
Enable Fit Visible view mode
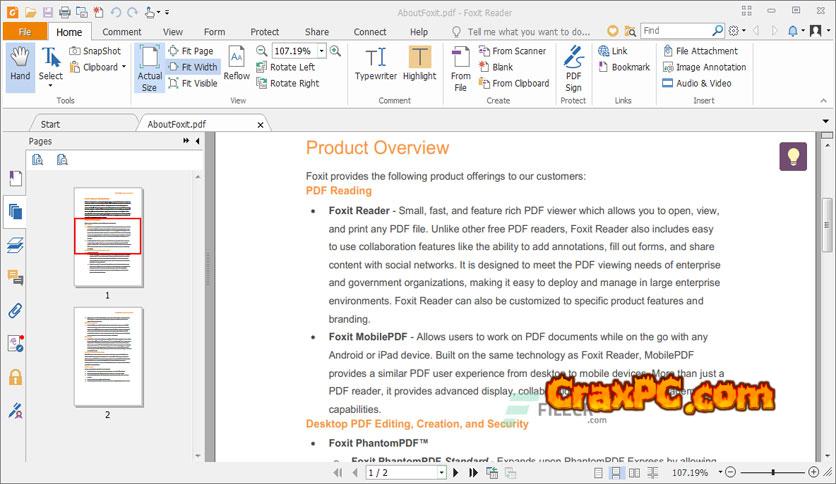(x=192, y=83)
